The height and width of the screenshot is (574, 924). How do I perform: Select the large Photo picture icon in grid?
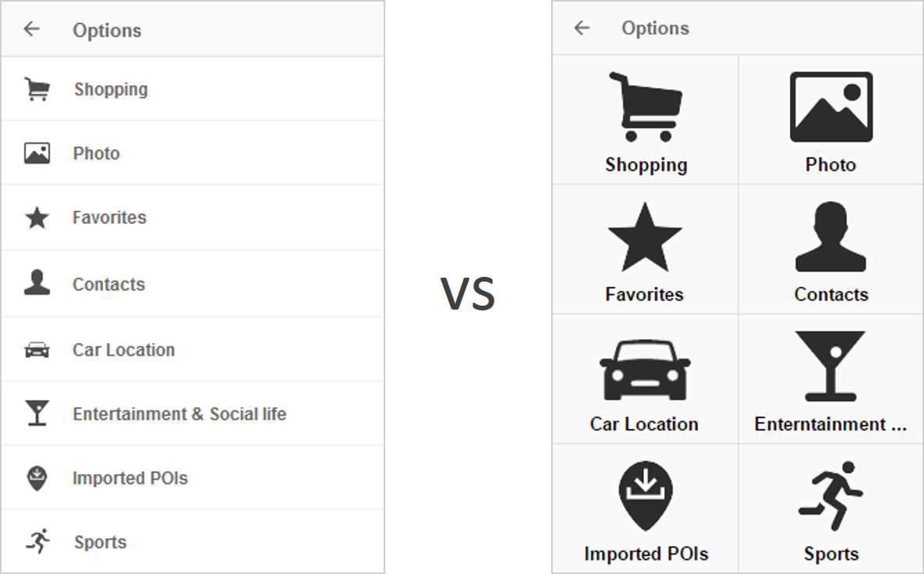(x=831, y=107)
